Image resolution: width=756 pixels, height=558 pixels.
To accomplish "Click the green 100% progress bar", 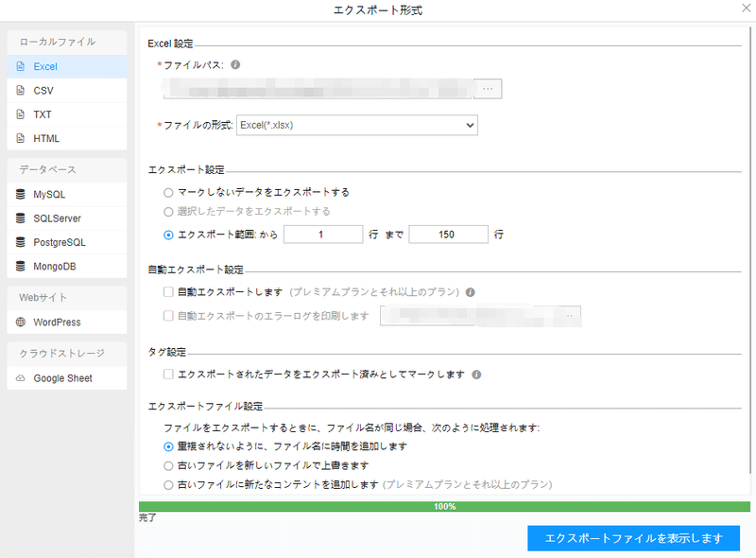I will point(444,506).
